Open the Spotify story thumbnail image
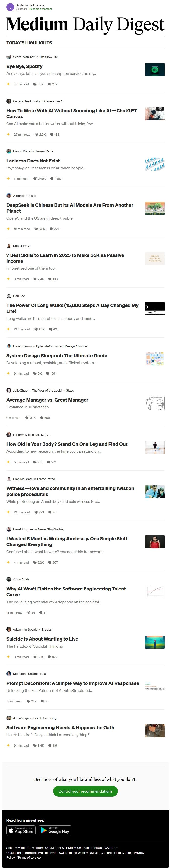 [154, 69]
